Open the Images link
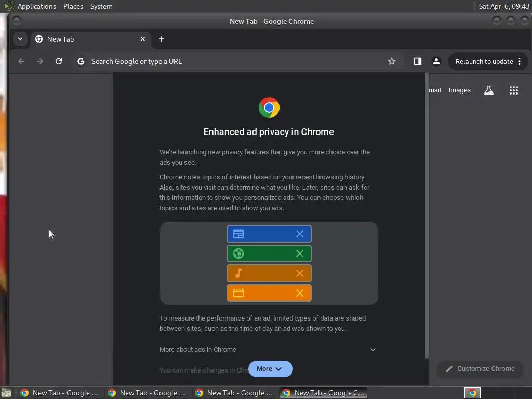Screen dimensions: 532x399 pos(459,90)
